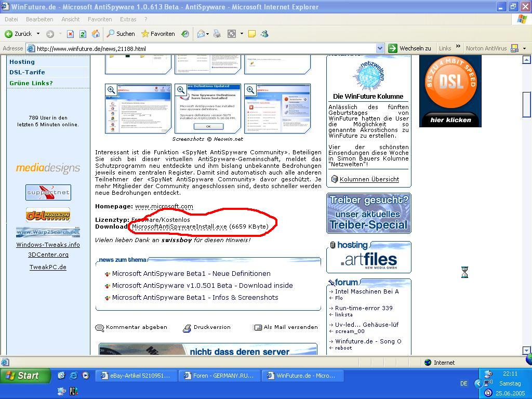
Task: Go to the home page icon
Action: (96, 34)
